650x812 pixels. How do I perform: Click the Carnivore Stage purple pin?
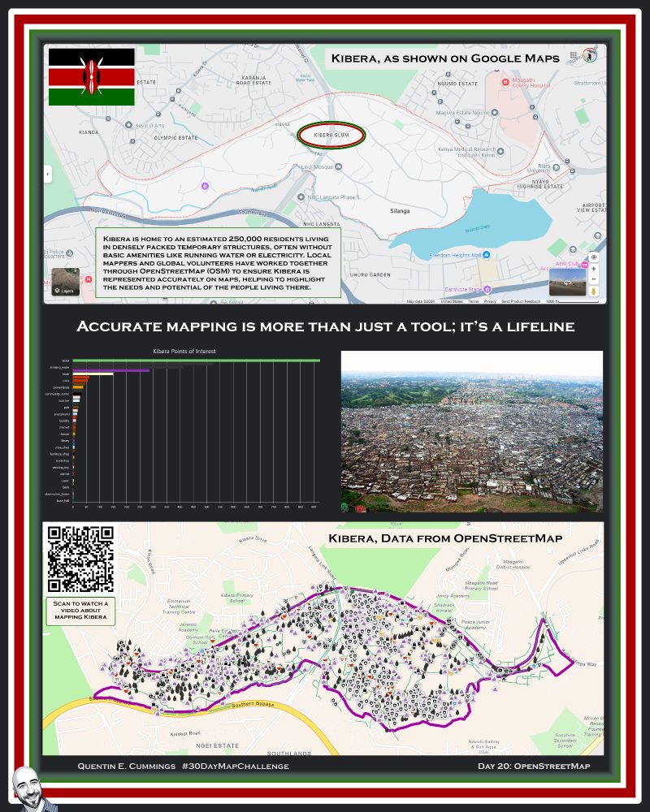coord(487,290)
